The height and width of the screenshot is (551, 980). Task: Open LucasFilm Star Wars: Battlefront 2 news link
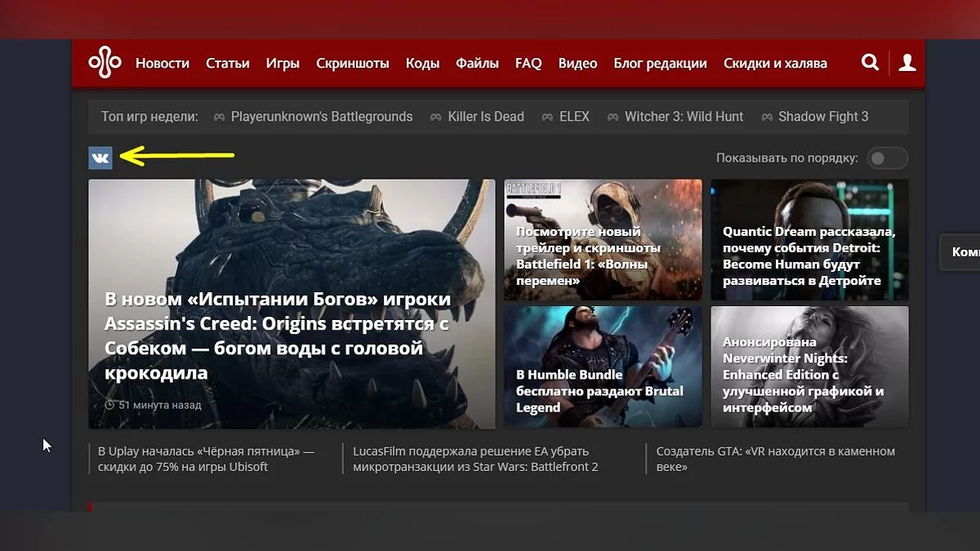click(x=476, y=459)
